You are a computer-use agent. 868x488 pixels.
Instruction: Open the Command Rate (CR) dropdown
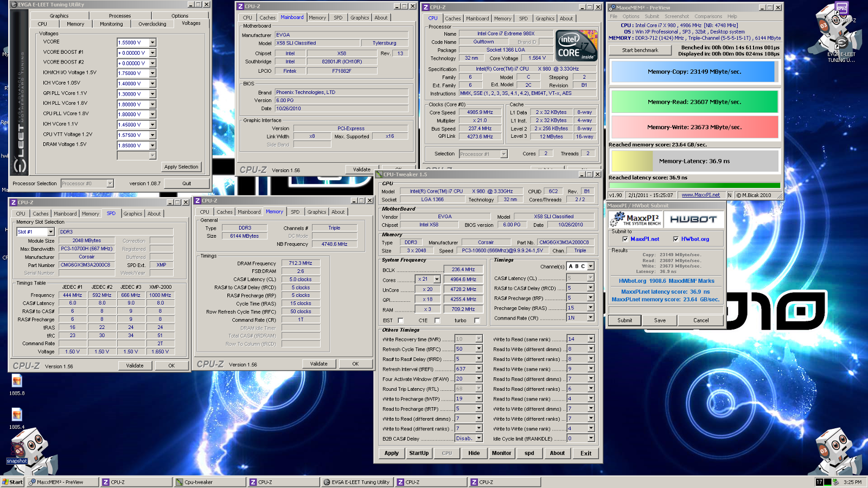pyautogui.click(x=591, y=318)
